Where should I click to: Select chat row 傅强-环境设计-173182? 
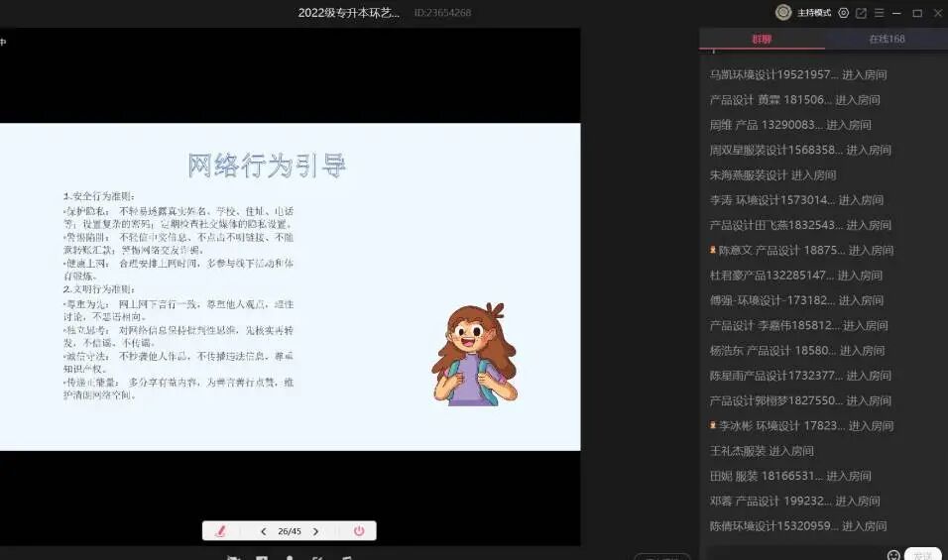click(796, 300)
